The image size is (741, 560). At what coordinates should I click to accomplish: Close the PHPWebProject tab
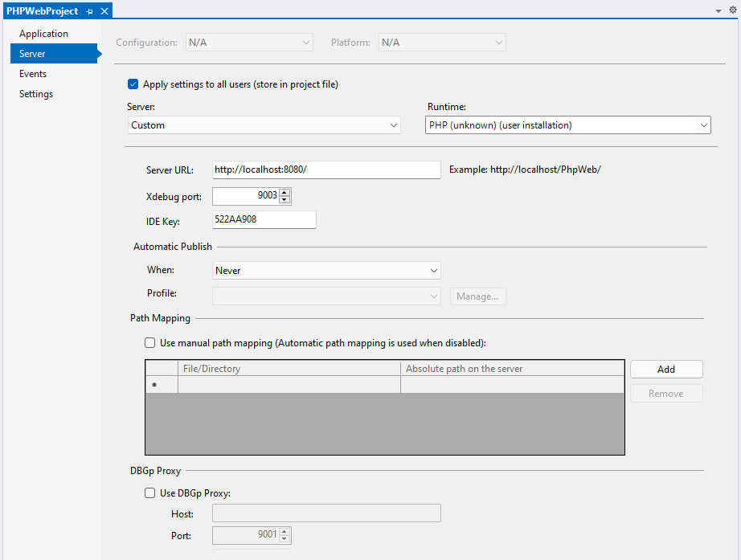(x=104, y=11)
